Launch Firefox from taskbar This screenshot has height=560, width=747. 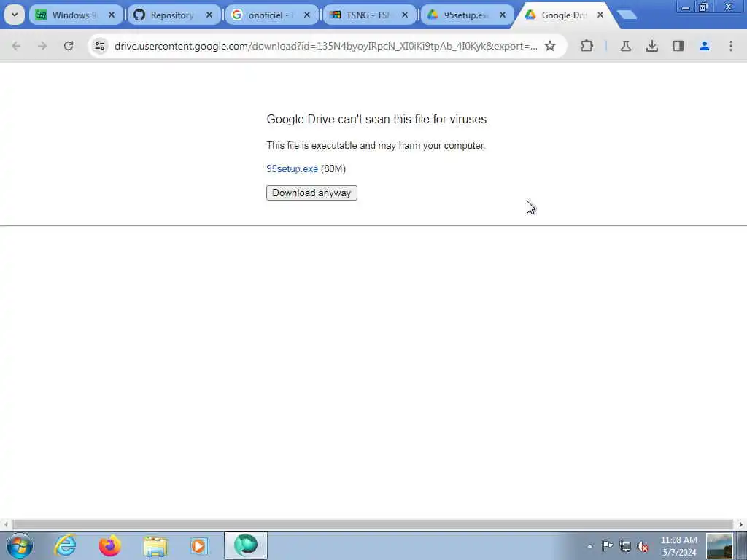tap(109, 545)
